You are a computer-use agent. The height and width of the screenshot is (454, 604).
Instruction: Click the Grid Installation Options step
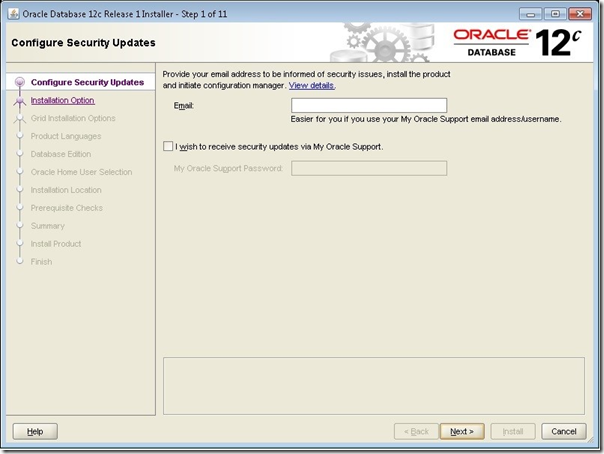coord(73,118)
